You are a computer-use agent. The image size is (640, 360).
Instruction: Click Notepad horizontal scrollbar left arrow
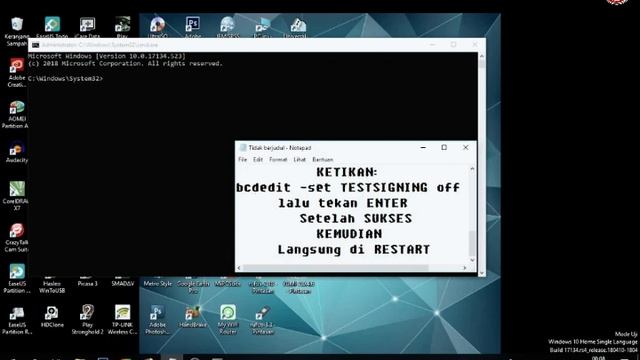point(239,268)
